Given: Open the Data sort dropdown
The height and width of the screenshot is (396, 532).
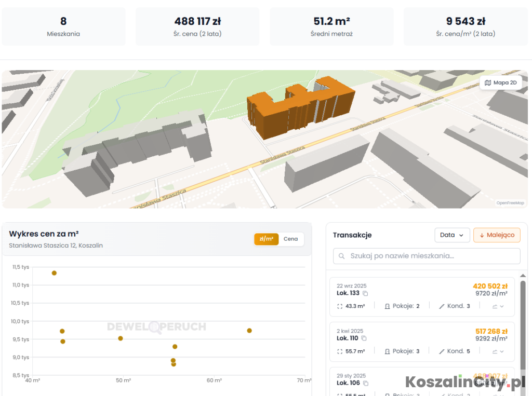Looking at the screenshot, I should tap(451, 235).
